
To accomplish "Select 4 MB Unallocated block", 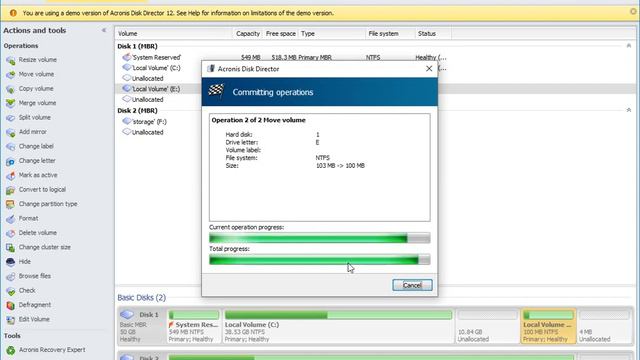I will (604, 326).
